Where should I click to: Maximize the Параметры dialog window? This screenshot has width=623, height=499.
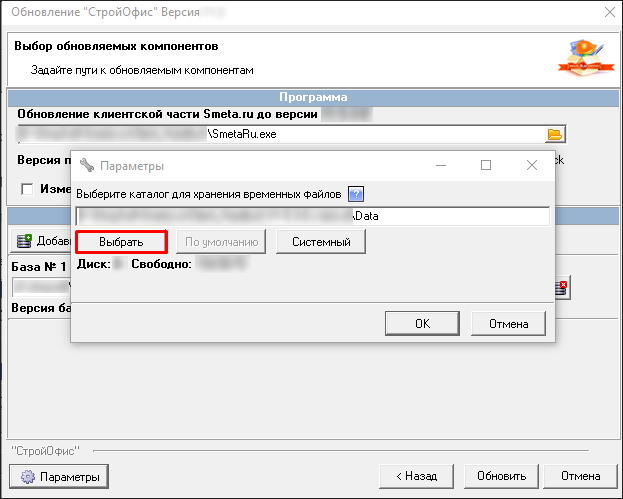pyautogui.click(x=486, y=166)
